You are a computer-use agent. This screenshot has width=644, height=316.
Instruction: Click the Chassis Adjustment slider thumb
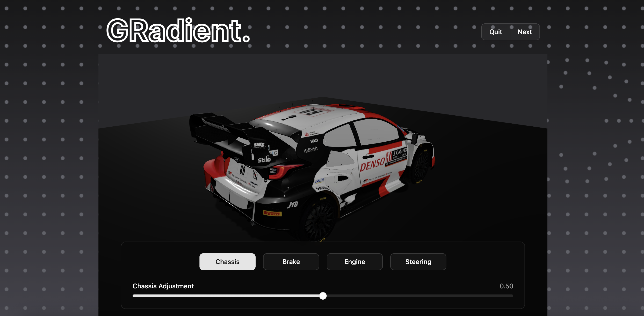click(x=323, y=296)
